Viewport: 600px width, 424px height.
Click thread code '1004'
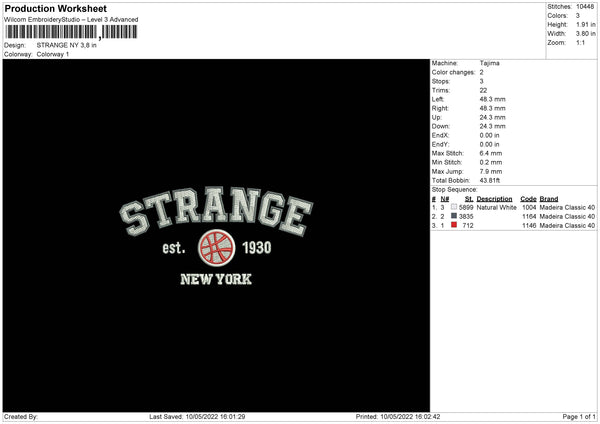(x=529, y=207)
